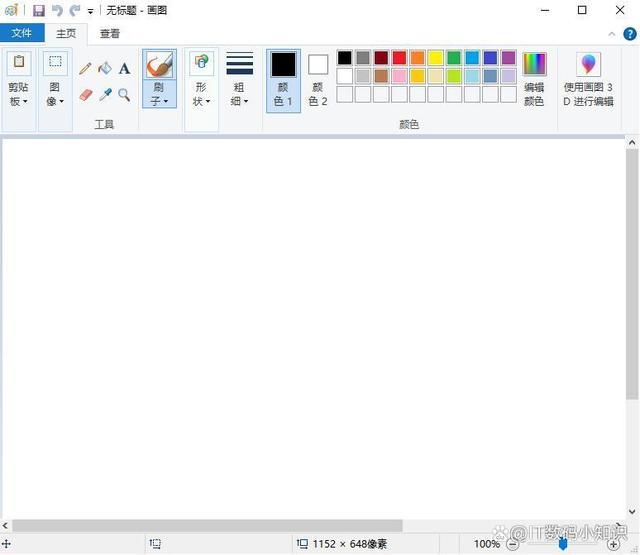
Task: Click the zoom slider thumb
Action: click(x=563, y=544)
